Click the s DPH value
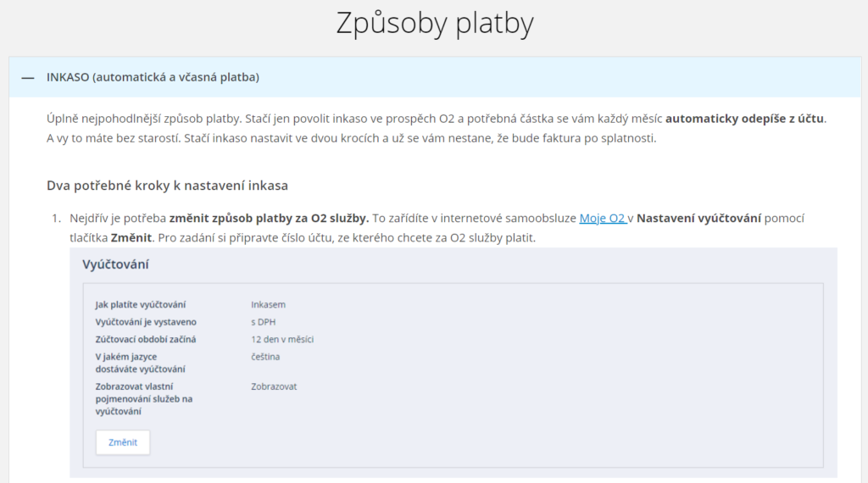Screen dimensions: 868x483 tap(264, 322)
